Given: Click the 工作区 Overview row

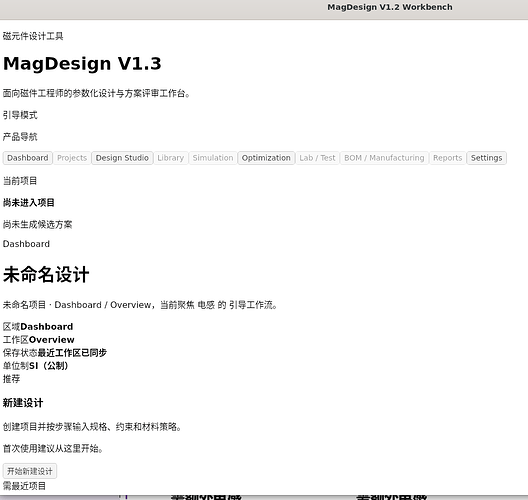Looking at the screenshot, I should [x=39, y=340].
